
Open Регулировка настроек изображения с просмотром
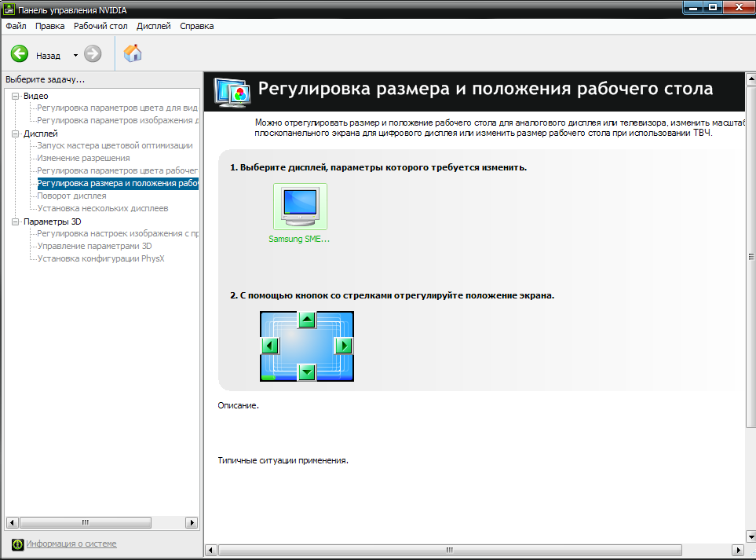click(117, 233)
